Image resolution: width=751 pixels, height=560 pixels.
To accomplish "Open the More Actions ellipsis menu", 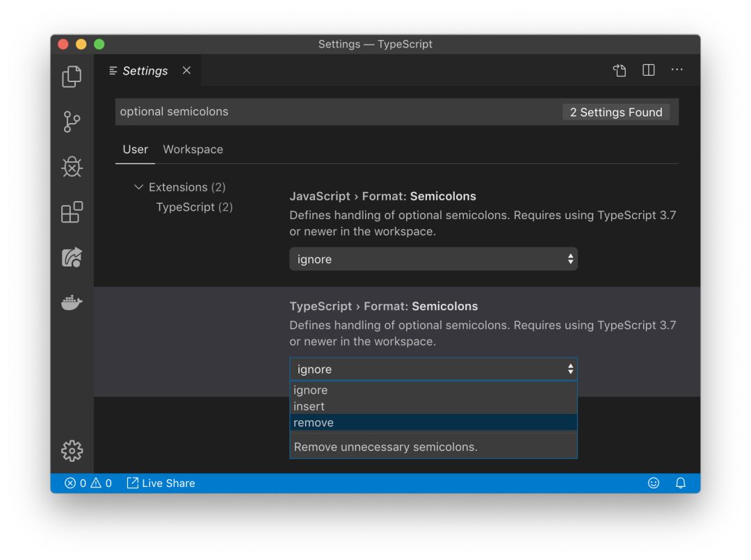I will coord(677,70).
